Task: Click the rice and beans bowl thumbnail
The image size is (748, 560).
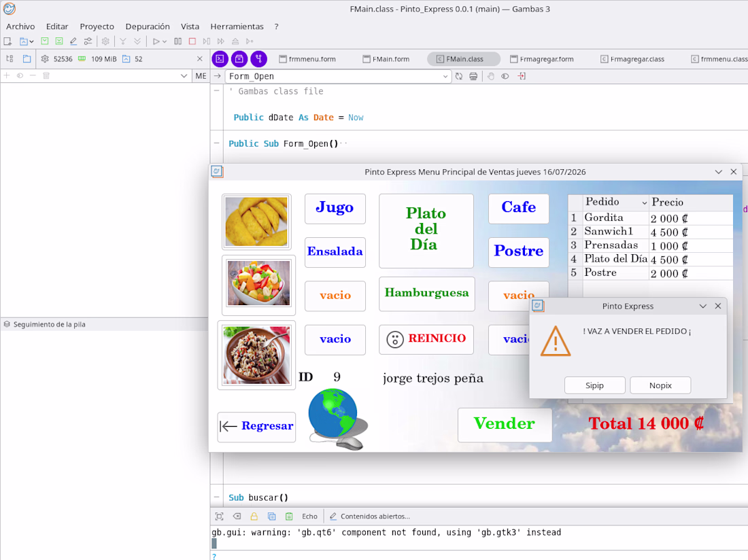Action: 256,355
